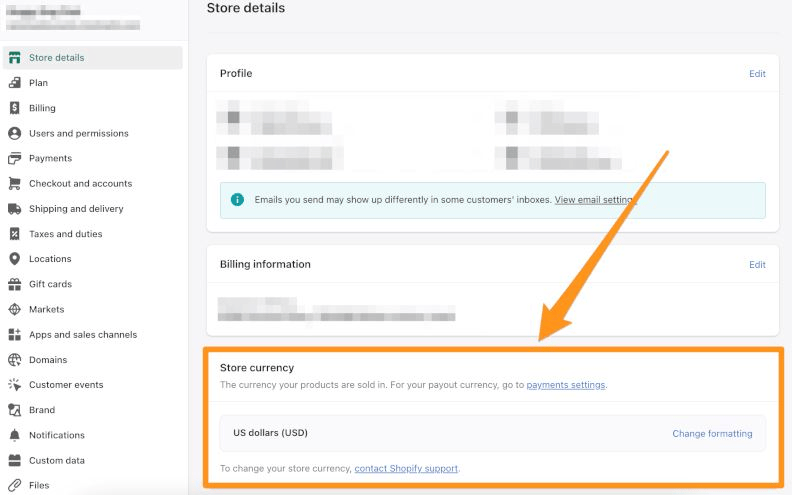The height and width of the screenshot is (495, 792).
Task: Click the Files paperclip icon
Action: [15, 485]
